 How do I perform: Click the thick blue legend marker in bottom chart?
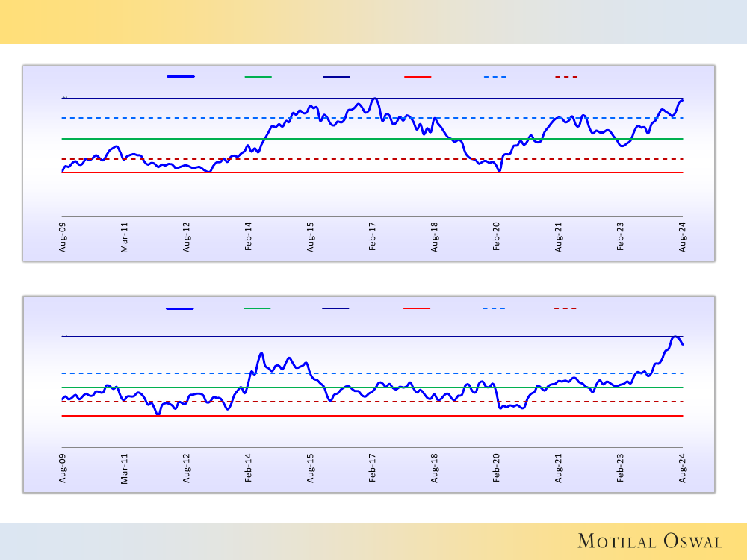[180, 308]
